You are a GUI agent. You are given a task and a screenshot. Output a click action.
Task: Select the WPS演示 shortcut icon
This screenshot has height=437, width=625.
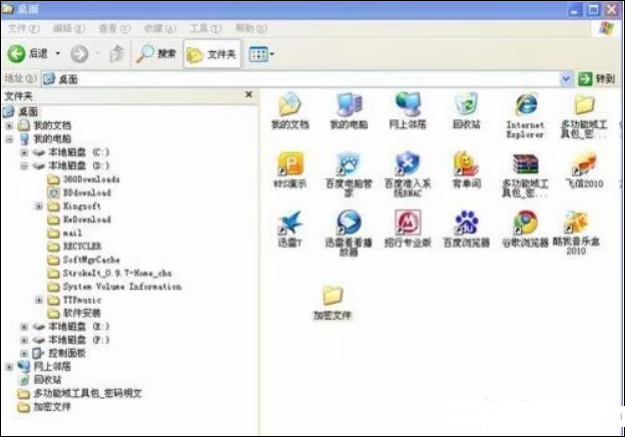point(288,165)
